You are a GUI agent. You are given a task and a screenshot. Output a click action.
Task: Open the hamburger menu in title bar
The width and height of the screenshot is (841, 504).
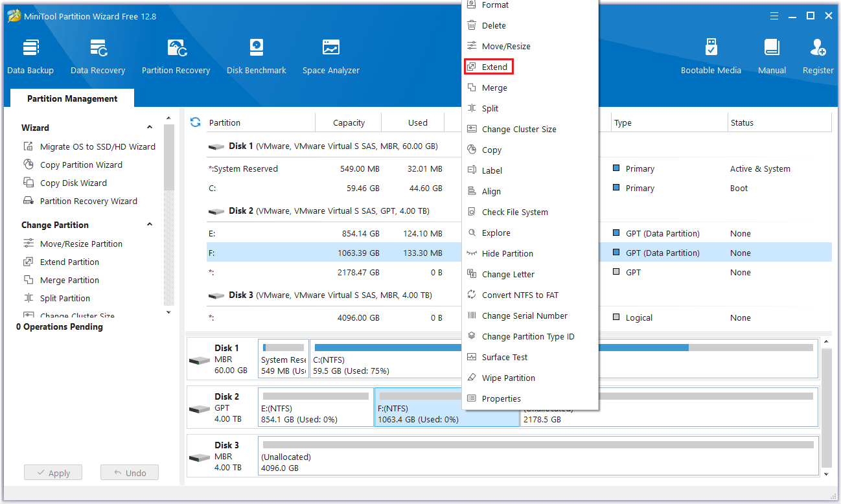(774, 16)
